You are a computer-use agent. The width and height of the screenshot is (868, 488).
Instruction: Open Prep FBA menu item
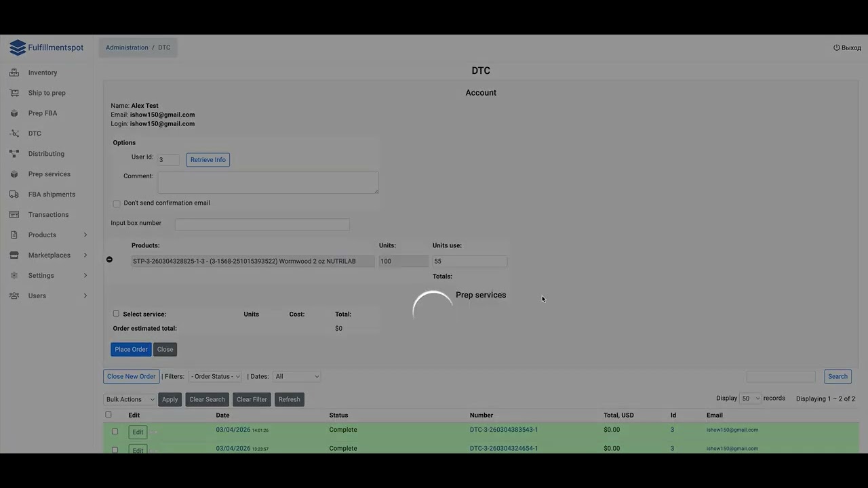43,113
